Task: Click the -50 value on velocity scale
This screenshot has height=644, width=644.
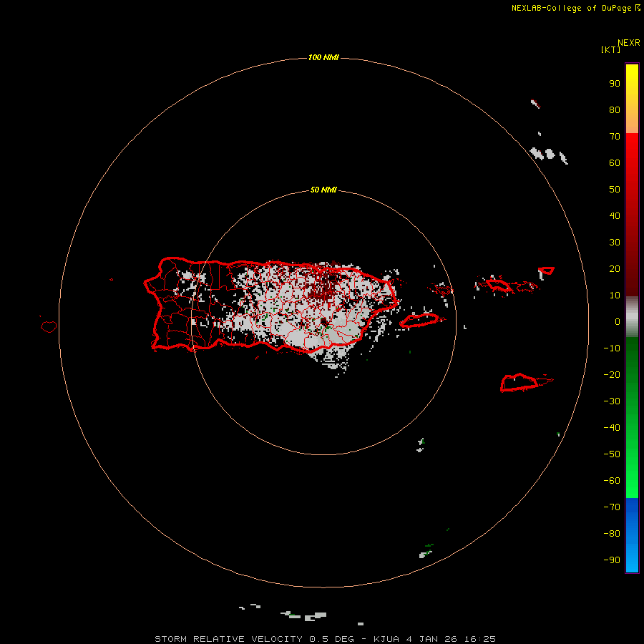Action: 612,454
